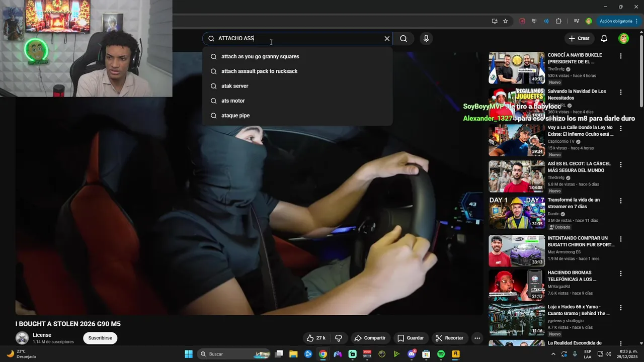Open Rockstar Games Launcher from taskbar

click(456, 354)
